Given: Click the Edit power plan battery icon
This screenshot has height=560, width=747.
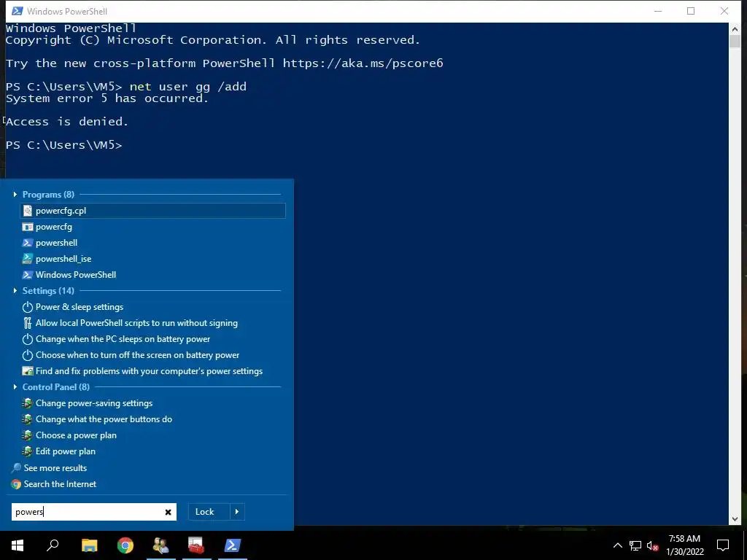Looking at the screenshot, I should (27, 451).
